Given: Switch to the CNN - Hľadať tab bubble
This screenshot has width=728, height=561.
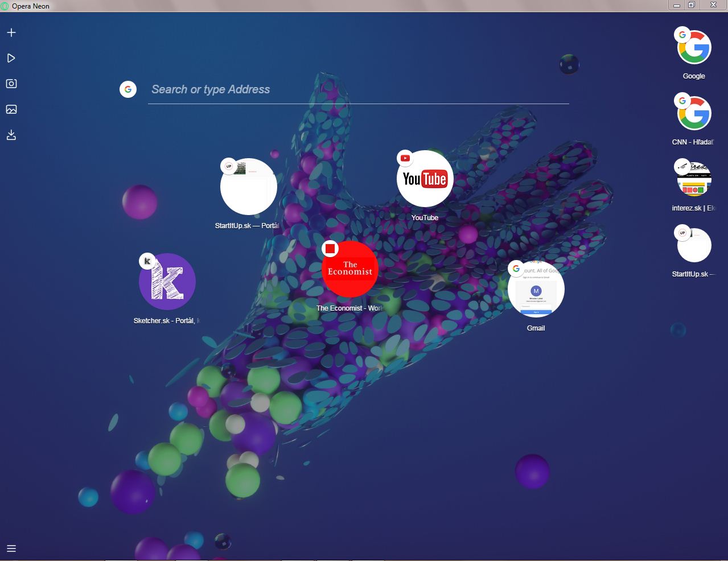Looking at the screenshot, I should 694,113.
